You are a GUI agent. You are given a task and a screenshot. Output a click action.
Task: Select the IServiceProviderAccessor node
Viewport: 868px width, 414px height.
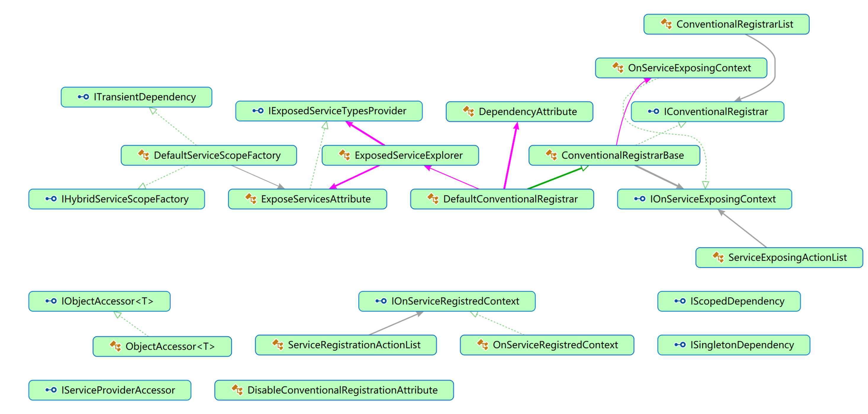(117, 390)
